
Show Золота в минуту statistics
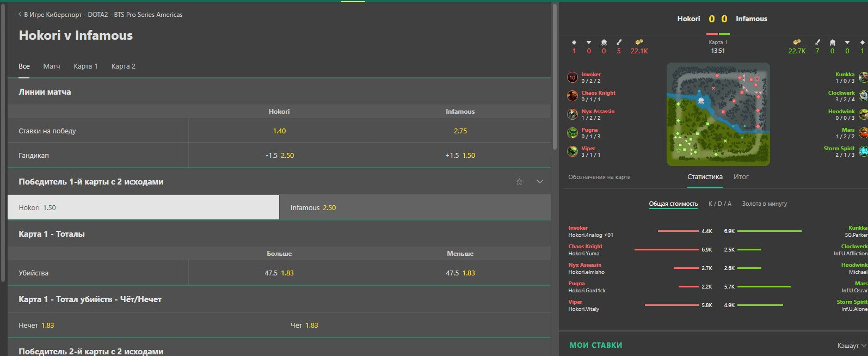click(765, 204)
